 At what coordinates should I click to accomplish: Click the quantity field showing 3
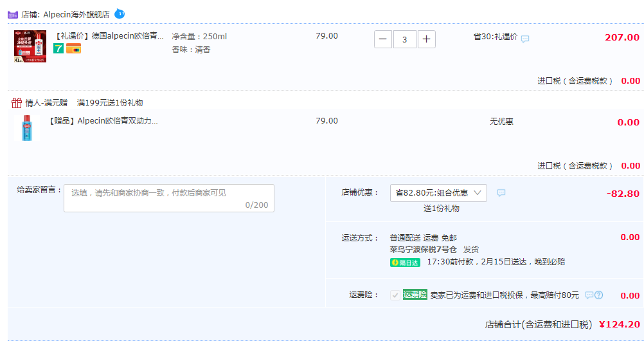point(404,39)
